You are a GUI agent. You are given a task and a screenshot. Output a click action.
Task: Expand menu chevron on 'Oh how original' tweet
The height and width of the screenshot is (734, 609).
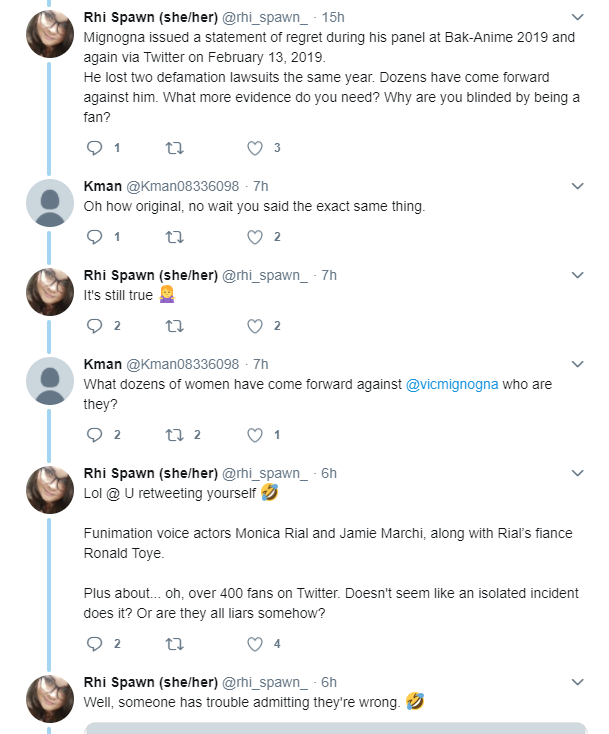coord(578,186)
